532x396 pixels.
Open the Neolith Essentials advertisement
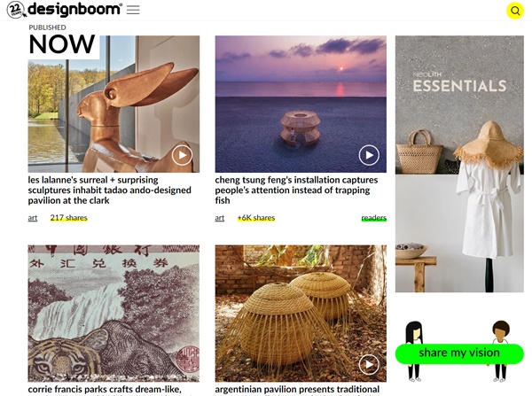(459, 164)
